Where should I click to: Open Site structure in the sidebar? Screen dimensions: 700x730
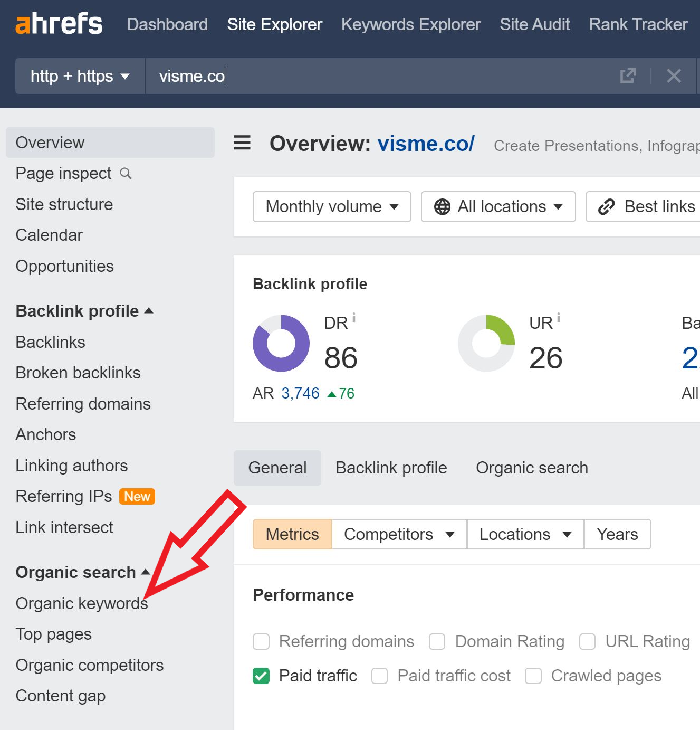64,204
